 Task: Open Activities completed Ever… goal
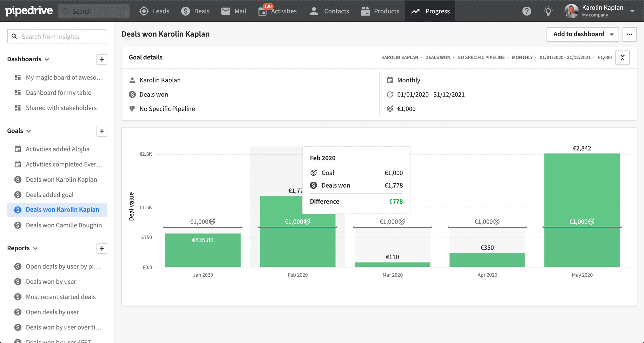(59, 164)
